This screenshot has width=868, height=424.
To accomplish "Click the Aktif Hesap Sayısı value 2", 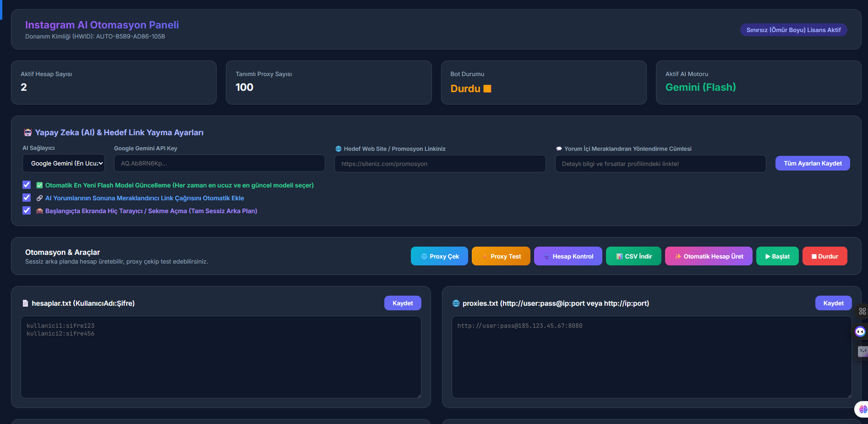I will 24,87.
